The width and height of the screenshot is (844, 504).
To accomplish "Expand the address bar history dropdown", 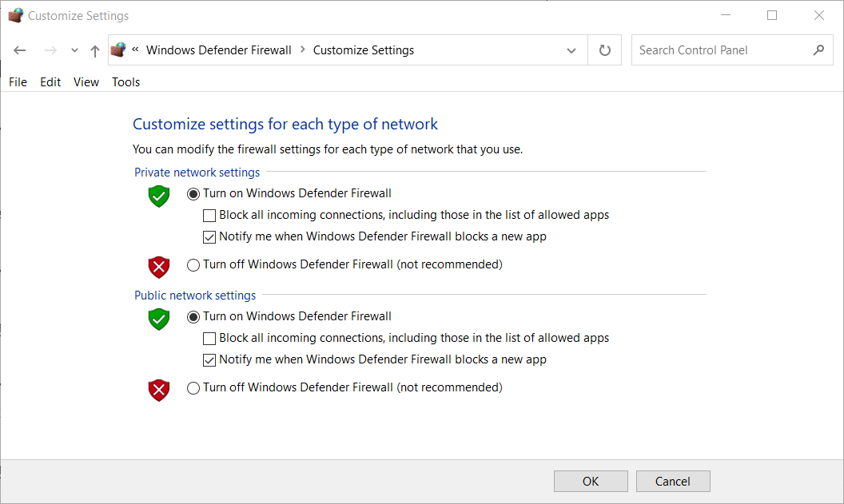I will 571,50.
